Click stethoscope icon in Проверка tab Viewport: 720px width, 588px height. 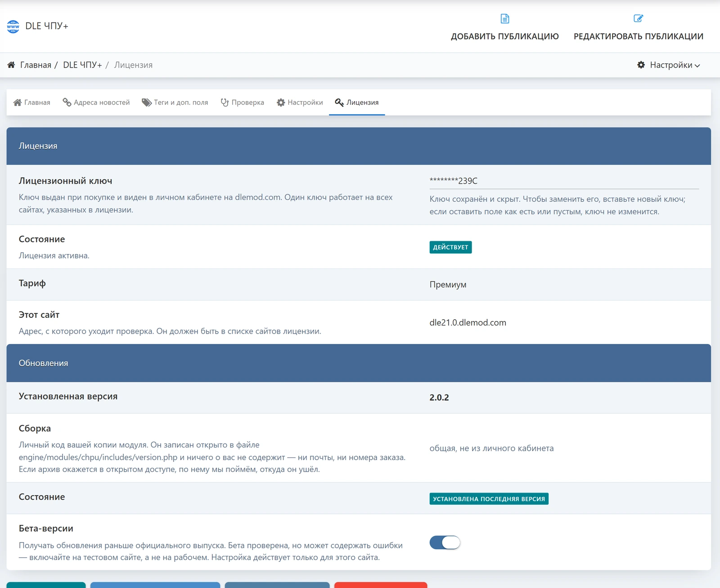225,103
